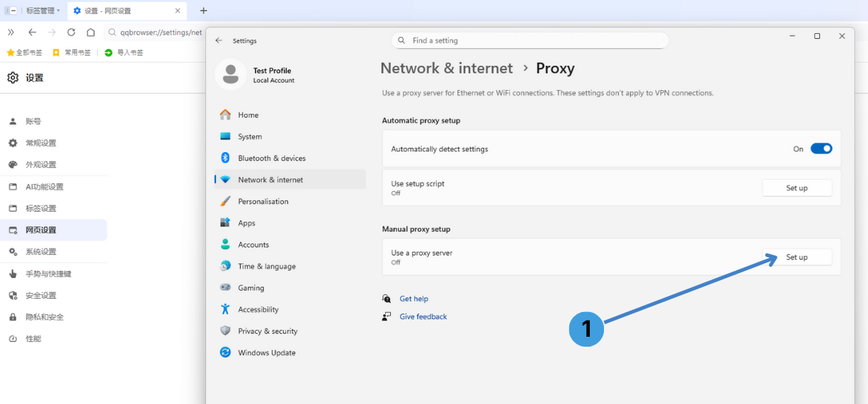Click the Network & internet Wi-Fi icon
The height and width of the screenshot is (404, 868).
click(225, 180)
